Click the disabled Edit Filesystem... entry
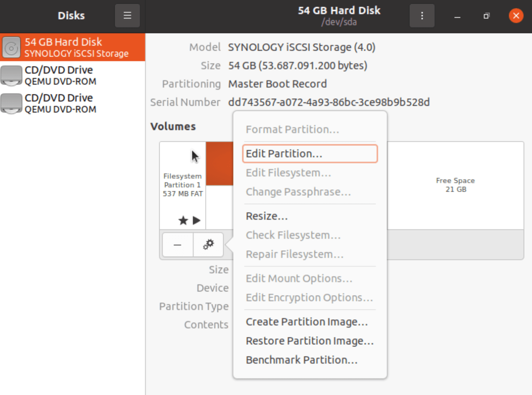Viewport: 532px width, 395px height. (310, 173)
